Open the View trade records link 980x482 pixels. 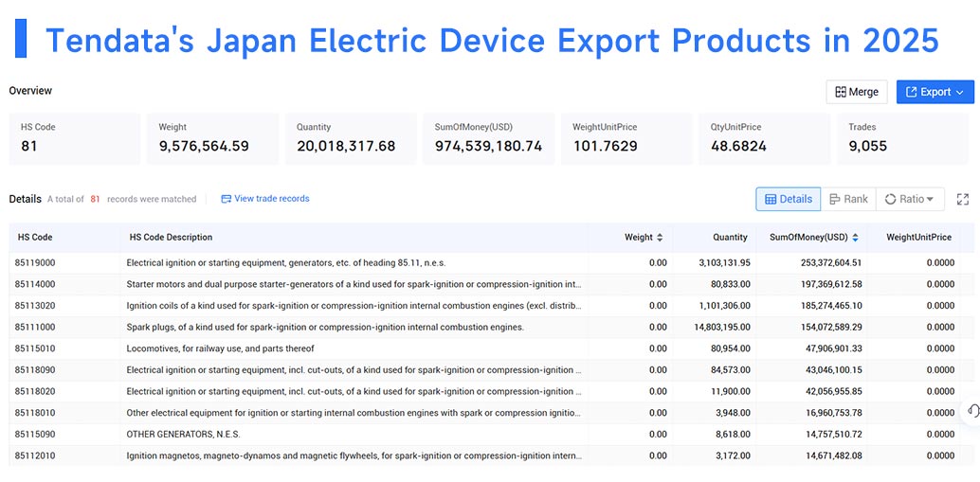(x=265, y=199)
